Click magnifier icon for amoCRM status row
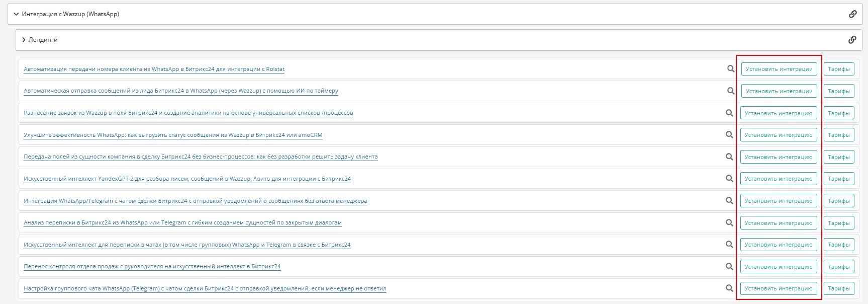The height and width of the screenshot is (304, 868). [729, 135]
